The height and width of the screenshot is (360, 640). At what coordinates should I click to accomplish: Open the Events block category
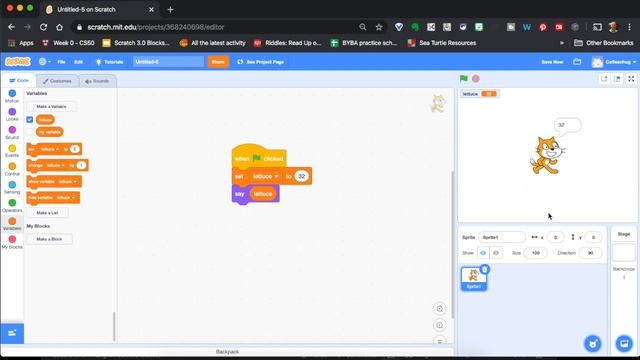point(12,151)
